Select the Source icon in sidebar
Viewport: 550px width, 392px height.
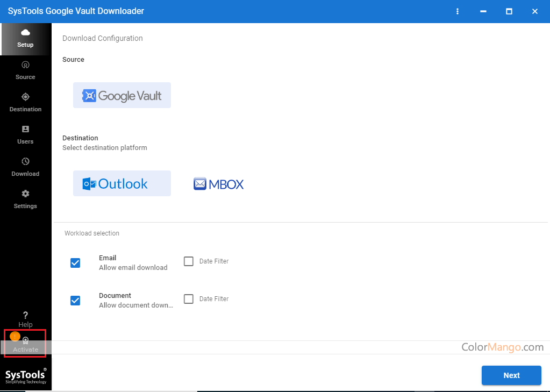[25, 65]
